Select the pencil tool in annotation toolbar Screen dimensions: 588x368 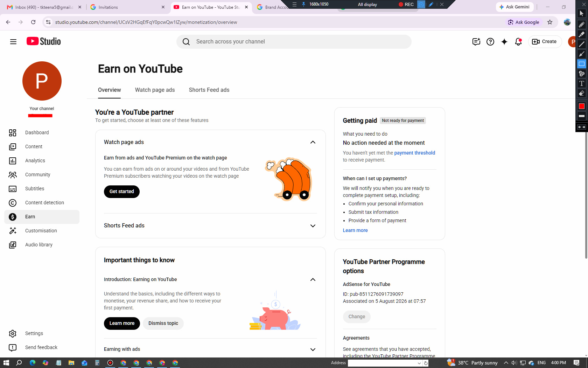pos(582,25)
